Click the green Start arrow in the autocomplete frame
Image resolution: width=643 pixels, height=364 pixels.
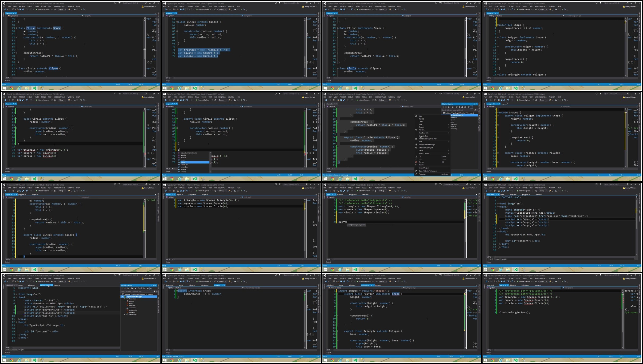tap(197, 100)
